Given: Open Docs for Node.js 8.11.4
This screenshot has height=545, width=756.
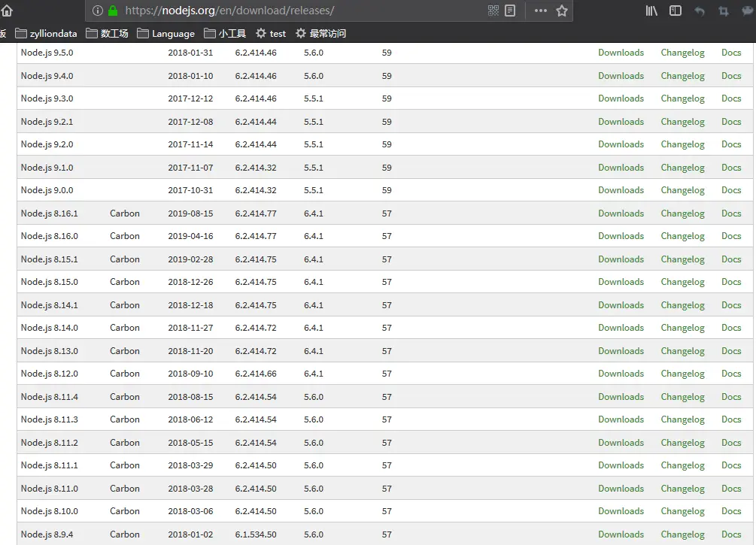Looking at the screenshot, I should (x=731, y=397).
